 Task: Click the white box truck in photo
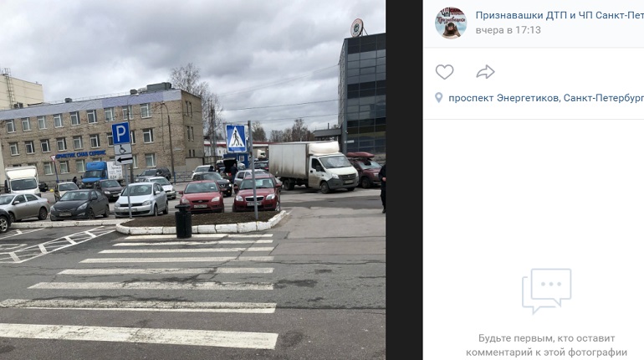313,166
